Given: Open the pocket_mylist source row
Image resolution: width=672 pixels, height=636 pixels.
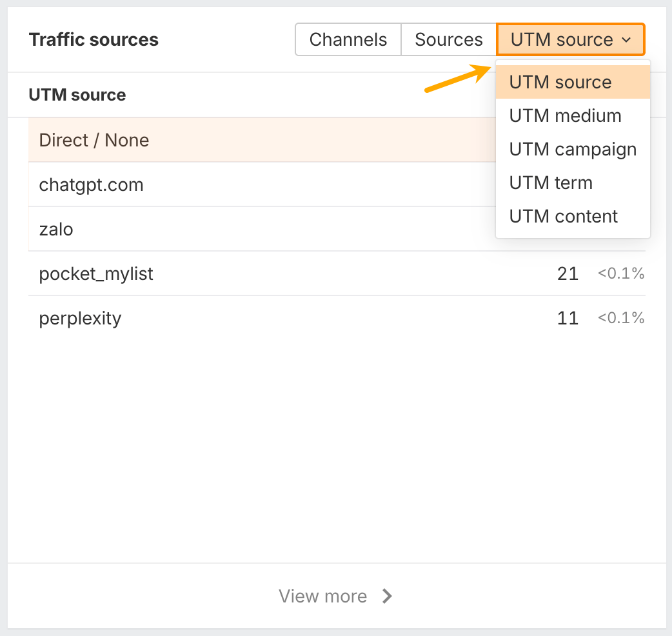Looking at the screenshot, I should coord(96,273).
